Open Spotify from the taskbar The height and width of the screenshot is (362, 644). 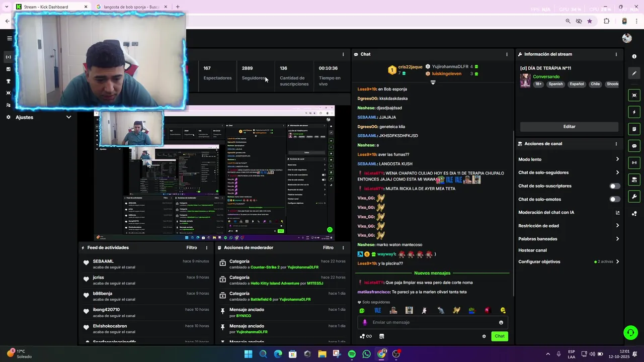[x=352, y=354]
